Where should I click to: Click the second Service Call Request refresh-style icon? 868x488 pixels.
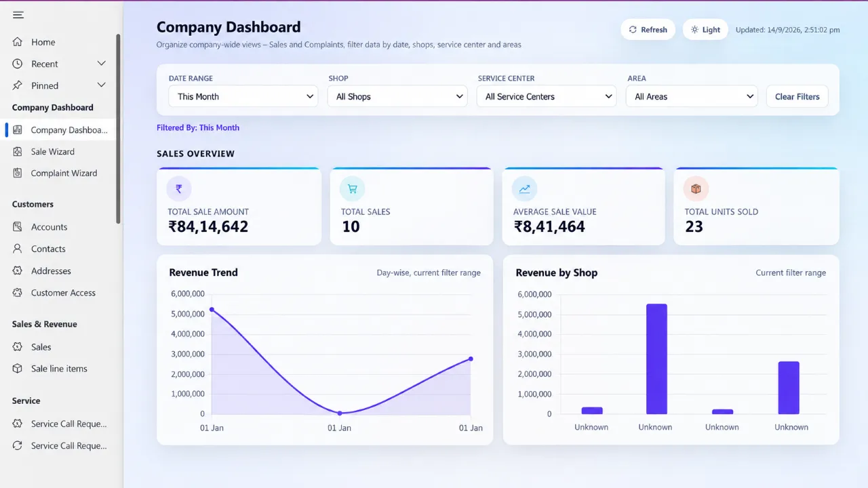(18, 445)
